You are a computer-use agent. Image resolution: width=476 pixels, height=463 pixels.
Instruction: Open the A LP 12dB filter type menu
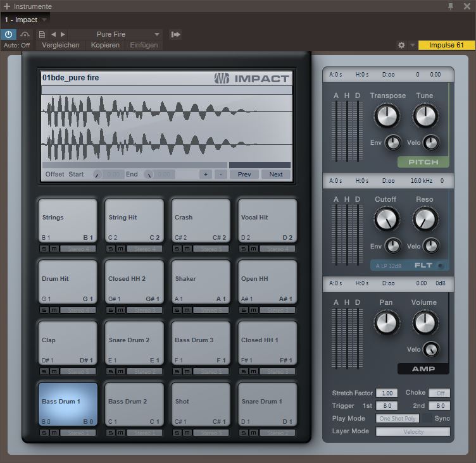pyautogui.click(x=389, y=266)
